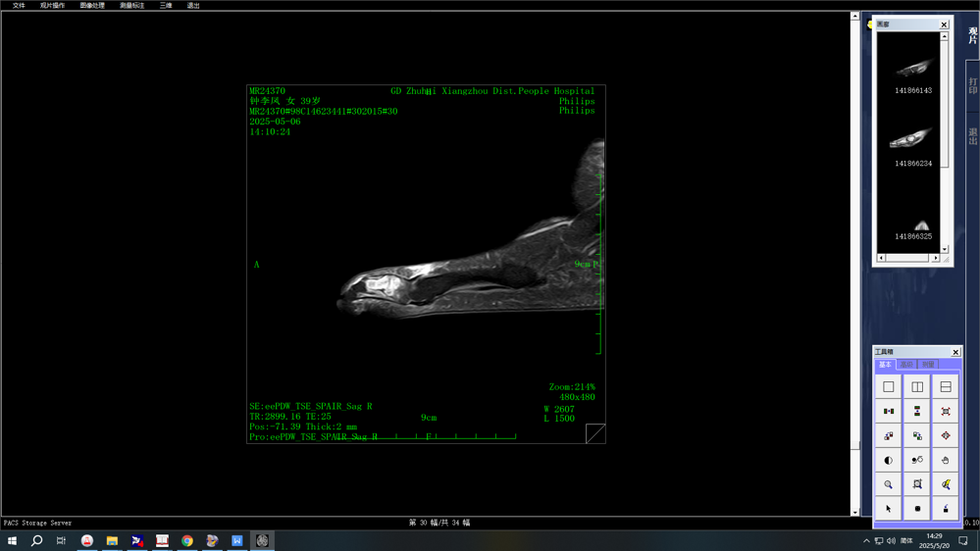Screen dimensions: 980x551
Task: Click the main viewer scroll-down arrow
Action: (x=854, y=512)
